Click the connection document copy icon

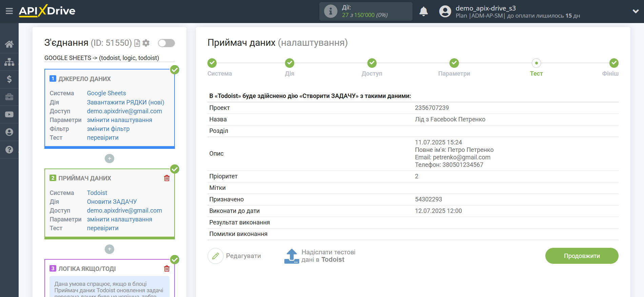coord(137,43)
